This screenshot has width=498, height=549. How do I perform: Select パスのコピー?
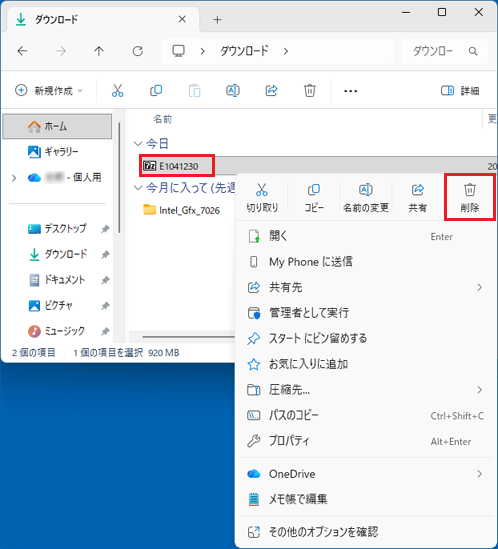[366, 415]
